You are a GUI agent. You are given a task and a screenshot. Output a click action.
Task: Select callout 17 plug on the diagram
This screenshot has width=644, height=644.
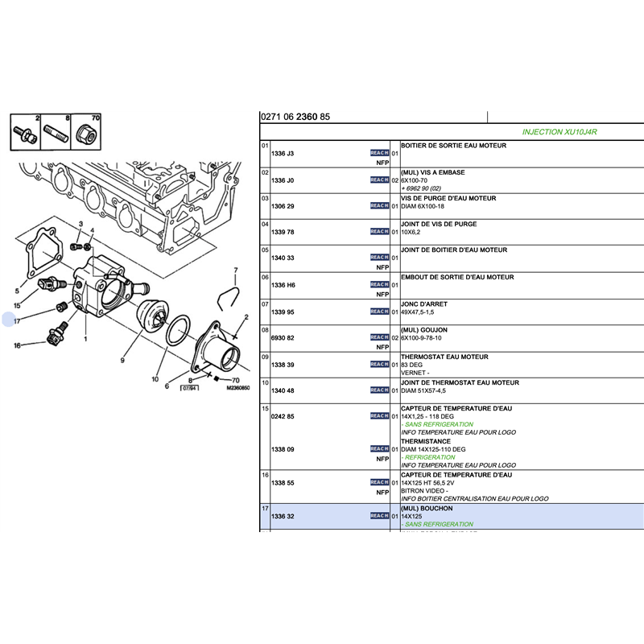point(17,321)
